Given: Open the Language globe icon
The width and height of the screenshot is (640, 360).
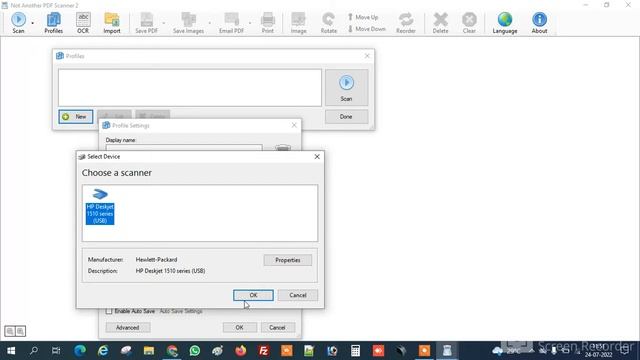Looking at the screenshot, I should click(x=505, y=22).
